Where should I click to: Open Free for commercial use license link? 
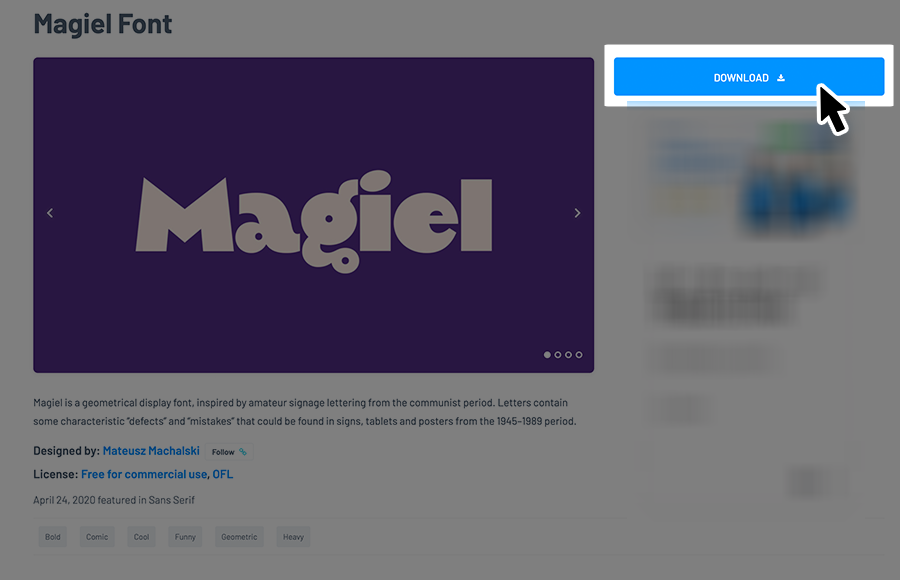pos(144,474)
